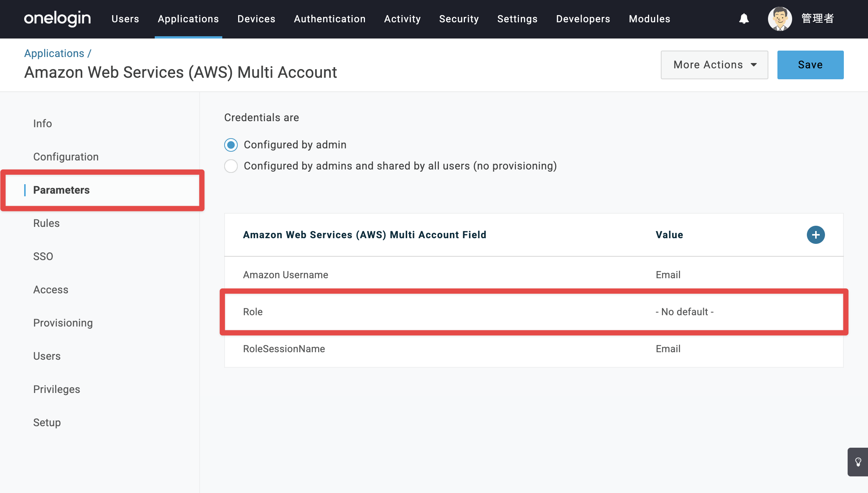This screenshot has height=493, width=868.
Task: Open the lightbulb help widget
Action: (858, 462)
